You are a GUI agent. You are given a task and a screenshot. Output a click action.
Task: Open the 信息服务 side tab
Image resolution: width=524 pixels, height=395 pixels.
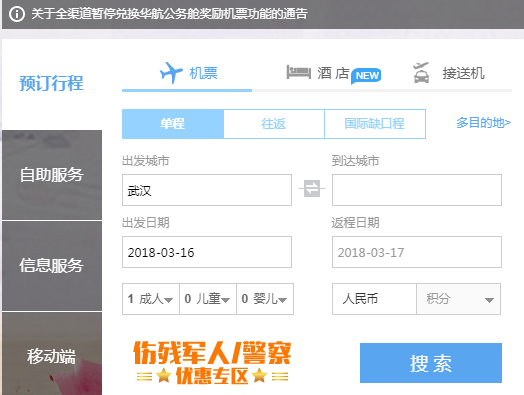click(52, 266)
